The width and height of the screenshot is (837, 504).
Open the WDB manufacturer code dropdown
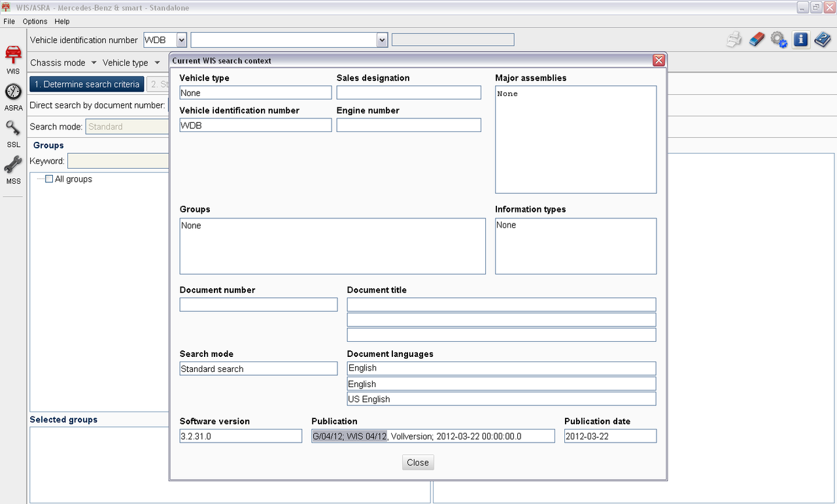182,40
